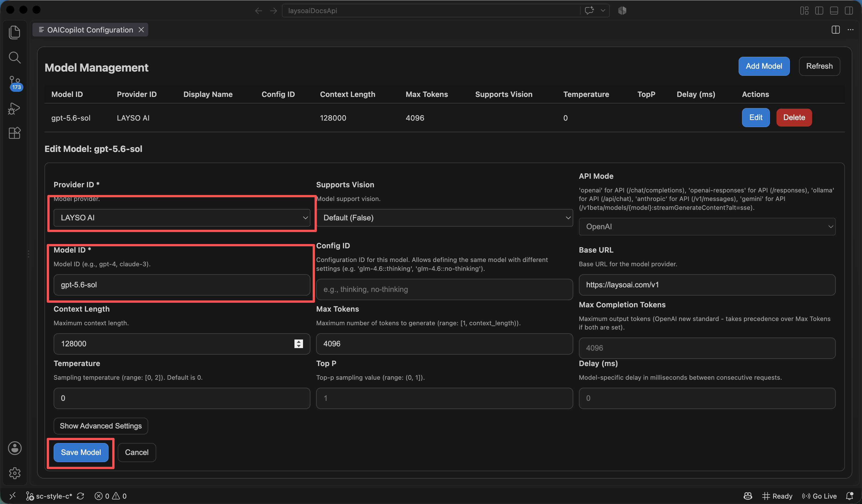Open the chat icon in title bar

pyautogui.click(x=589, y=11)
